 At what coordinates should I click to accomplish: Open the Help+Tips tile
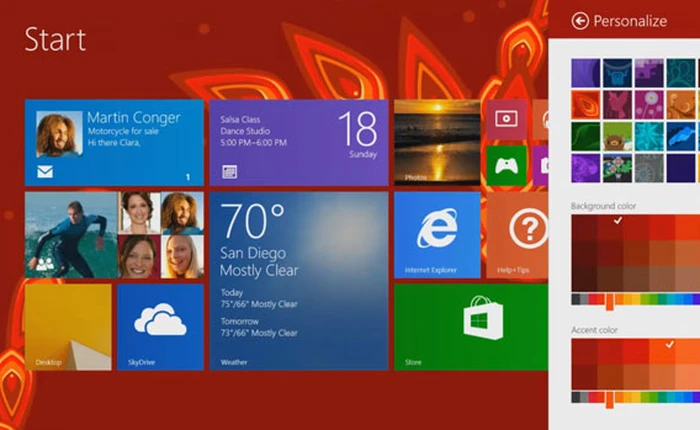(517, 235)
